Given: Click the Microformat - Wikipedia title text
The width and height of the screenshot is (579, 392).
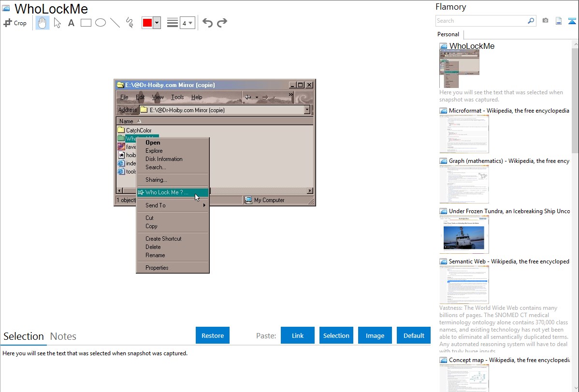Looking at the screenshot, I should tap(509, 111).
